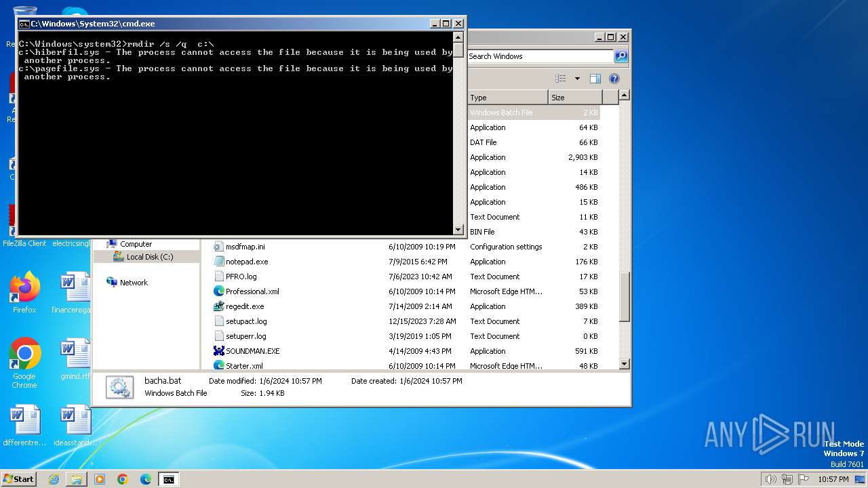Click the volume speaker tray icon

pyautogui.click(x=770, y=479)
